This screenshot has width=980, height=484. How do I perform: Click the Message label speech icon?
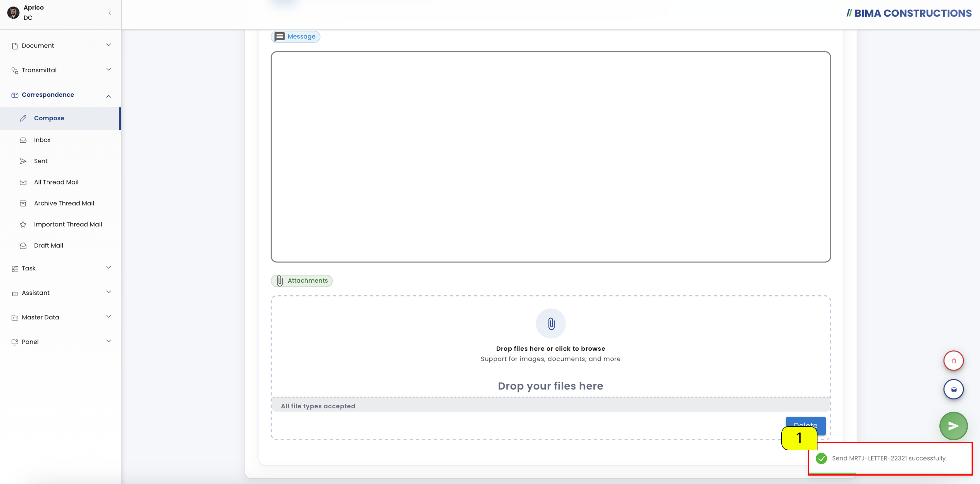[x=280, y=36]
